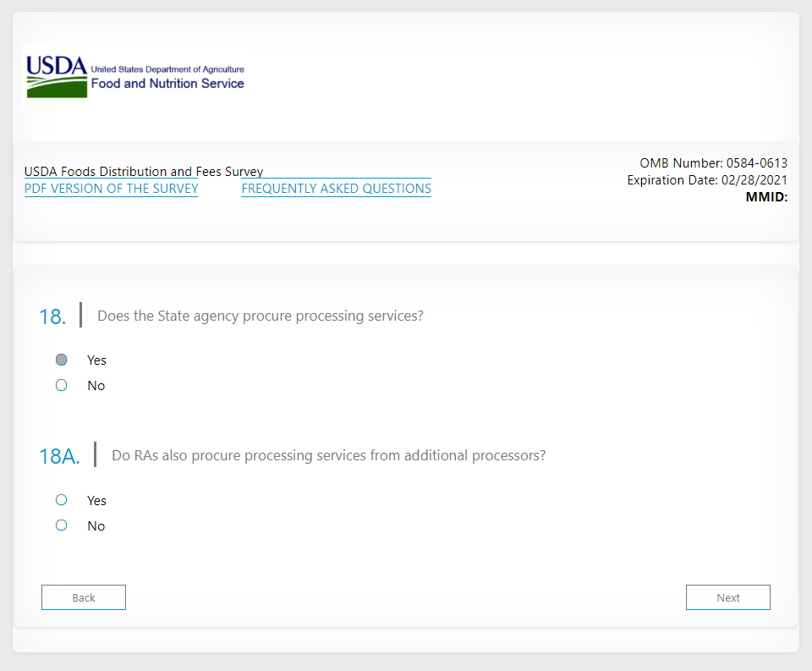812x671 pixels.
Task: Open the Frequently Asked Questions link
Action: click(x=336, y=189)
